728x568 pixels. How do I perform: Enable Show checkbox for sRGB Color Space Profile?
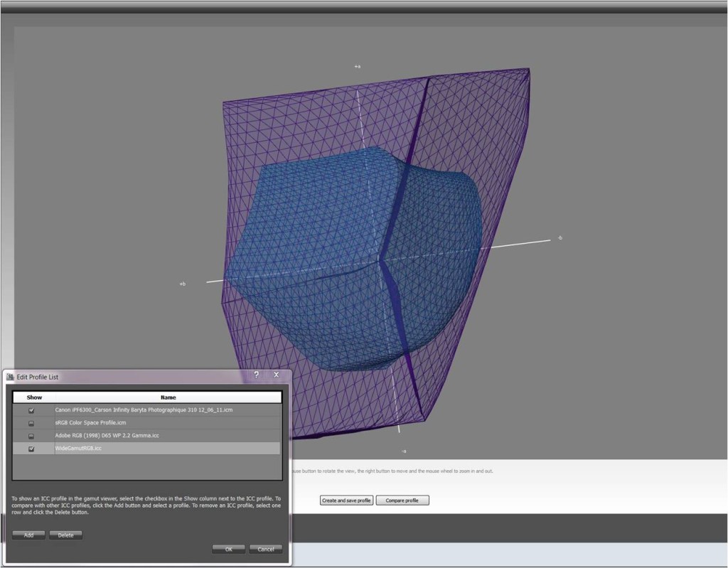click(x=31, y=424)
